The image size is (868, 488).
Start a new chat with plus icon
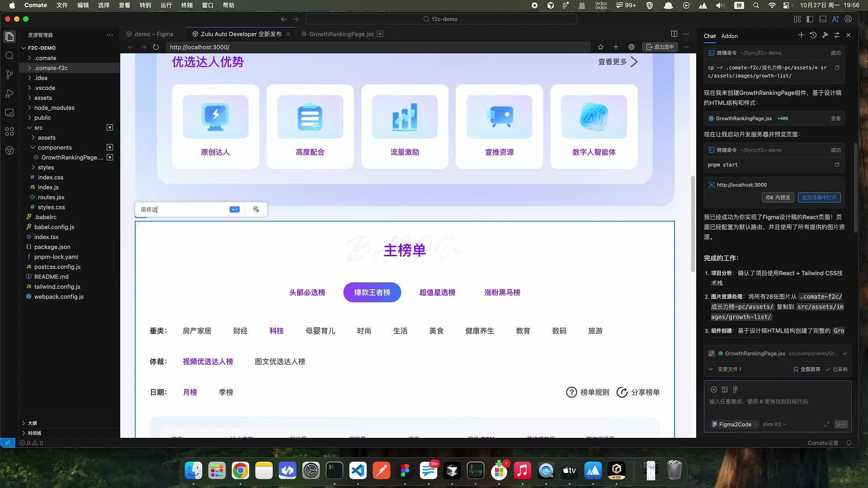point(801,35)
